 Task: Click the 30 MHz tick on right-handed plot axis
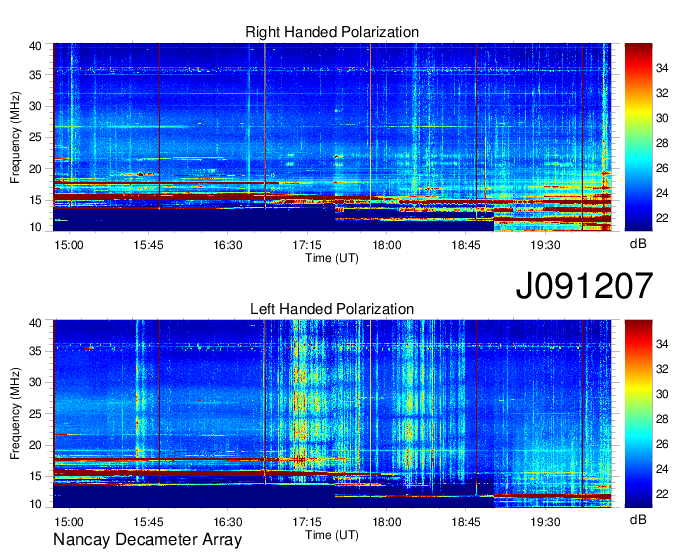(35, 106)
